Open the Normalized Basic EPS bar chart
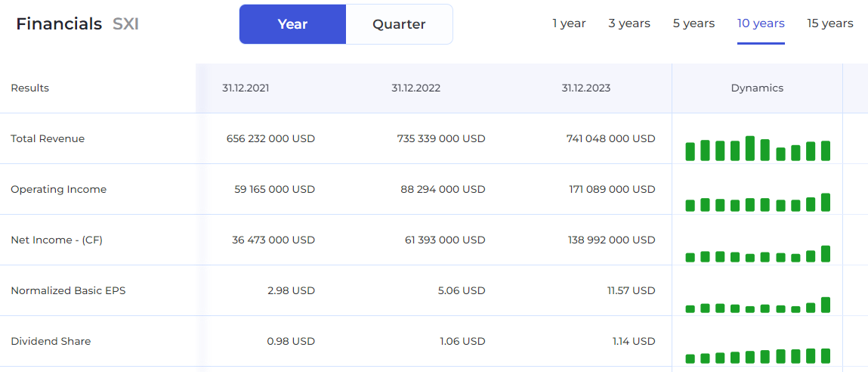Image resolution: width=868 pixels, height=372 pixels. (757, 305)
